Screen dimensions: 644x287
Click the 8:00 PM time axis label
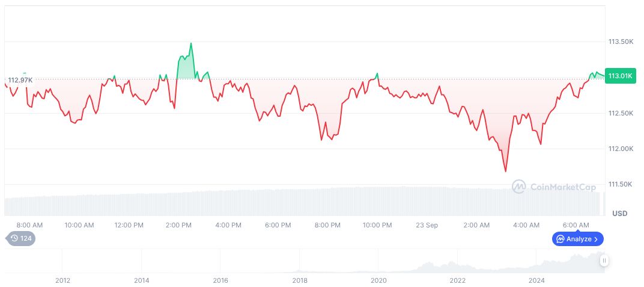[327, 225]
